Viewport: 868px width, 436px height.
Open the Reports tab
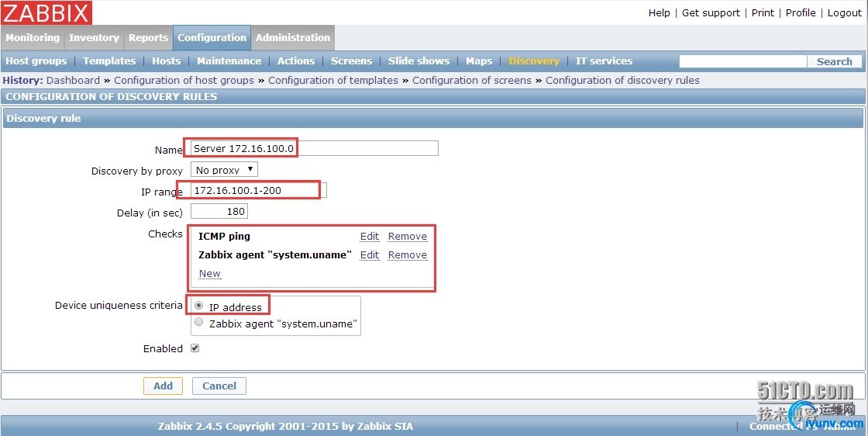point(148,38)
